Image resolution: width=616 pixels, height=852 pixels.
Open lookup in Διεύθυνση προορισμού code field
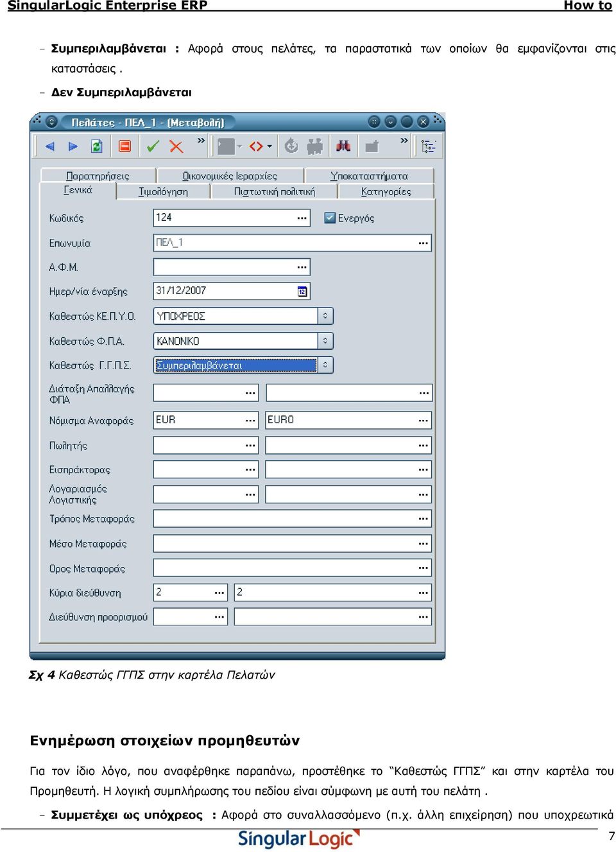click(x=219, y=617)
